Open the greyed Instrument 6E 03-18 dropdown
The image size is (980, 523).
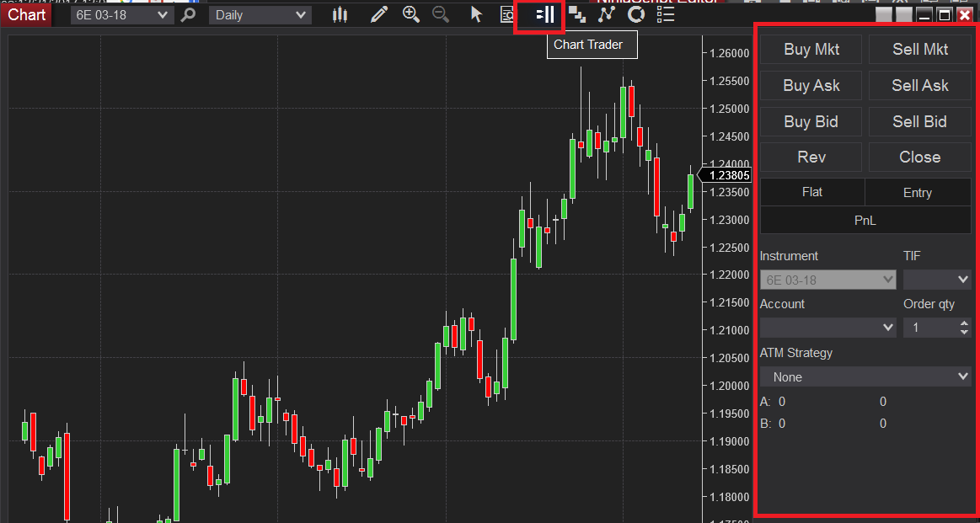[x=827, y=280]
